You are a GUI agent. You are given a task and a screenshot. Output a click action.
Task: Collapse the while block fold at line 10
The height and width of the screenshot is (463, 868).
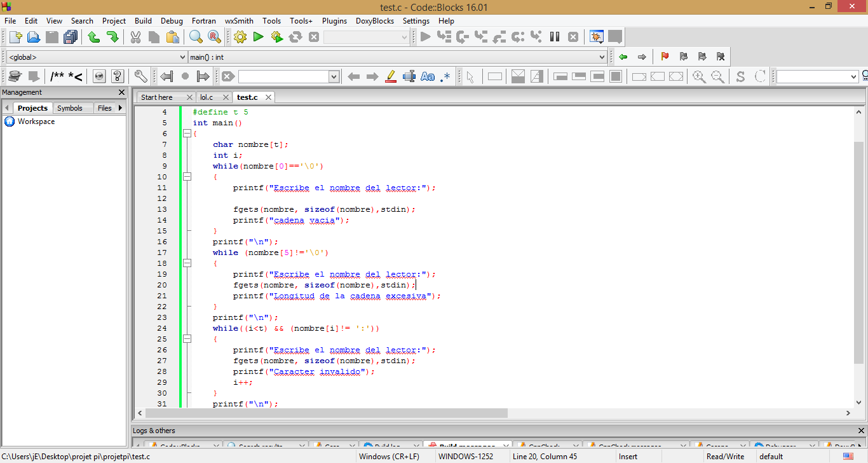tap(187, 177)
